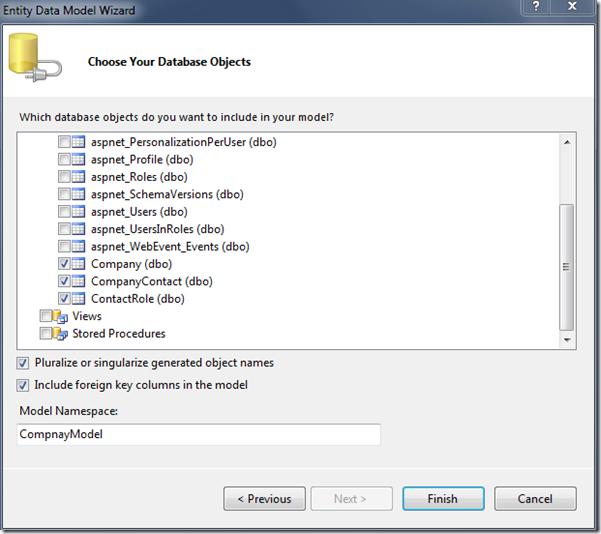Select the aspnet_UsersInRoles (dbo) row
601x534 pixels.
pyautogui.click(x=158, y=229)
